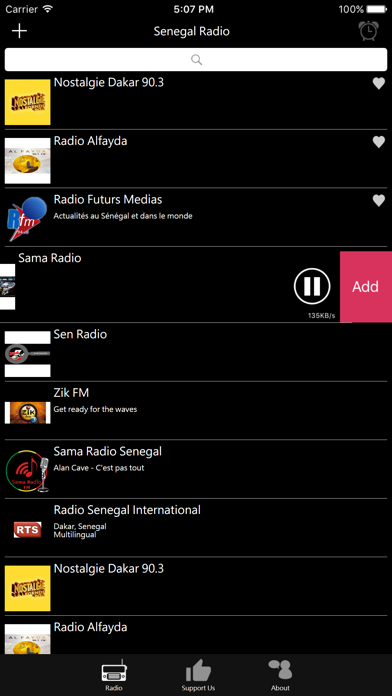392x696 pixels.
Task: Open the About tab
Action: (x=280, y=675)
